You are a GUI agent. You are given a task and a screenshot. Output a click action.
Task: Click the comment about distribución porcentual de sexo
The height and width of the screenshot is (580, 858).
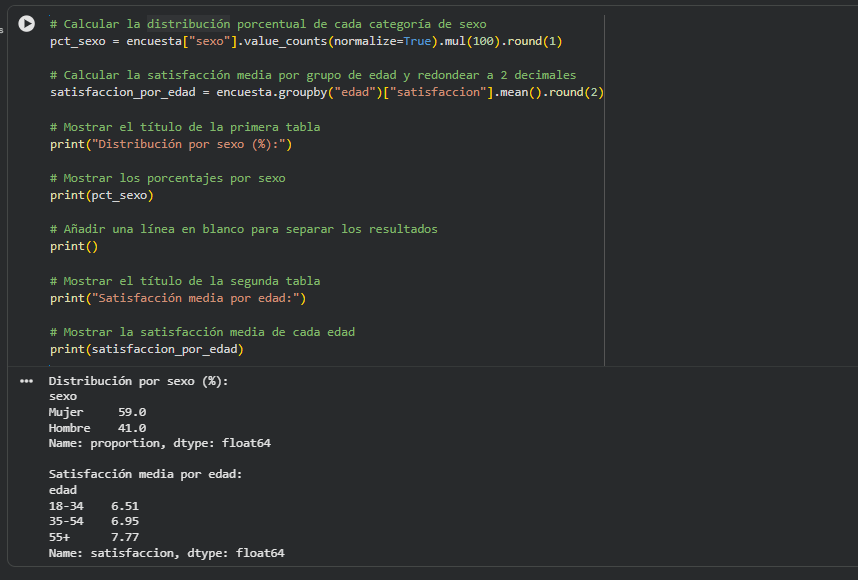(x=268, y=24)
